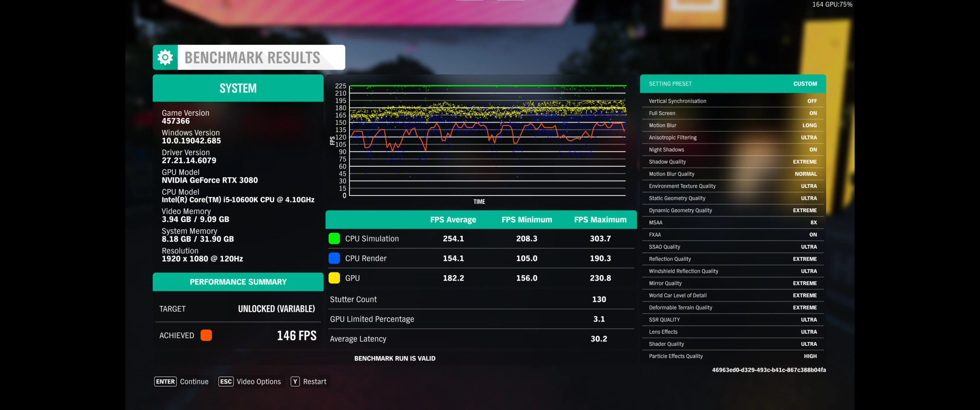Click the ESC key icon for Video Options
The height and width of the screenshot is (410, 980).
pos(226,382)
